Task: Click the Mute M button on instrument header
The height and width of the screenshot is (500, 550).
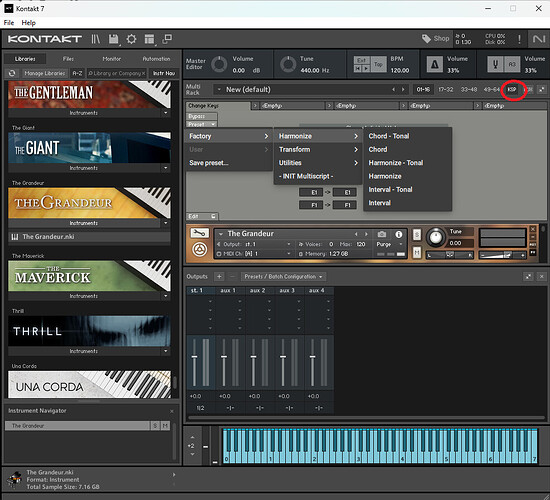Action: tap(417, 252)
